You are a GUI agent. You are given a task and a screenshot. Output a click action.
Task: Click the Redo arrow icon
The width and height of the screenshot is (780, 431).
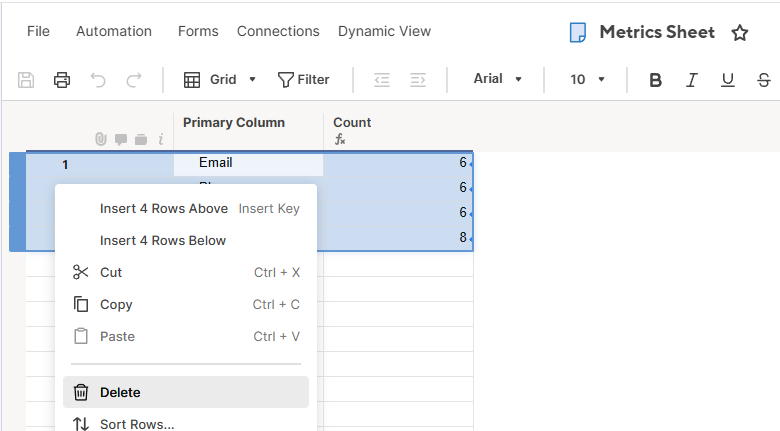(x=134, y=80)
